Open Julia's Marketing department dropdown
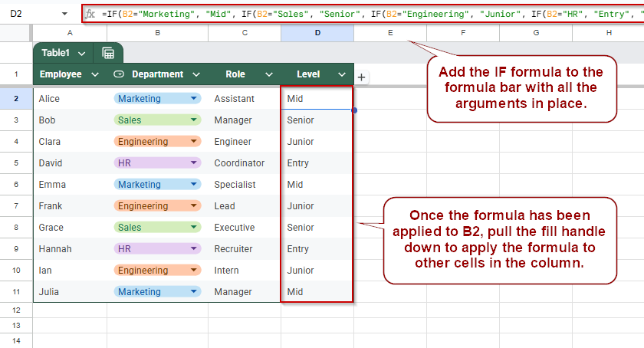644x348 pixels. point(194,291)
